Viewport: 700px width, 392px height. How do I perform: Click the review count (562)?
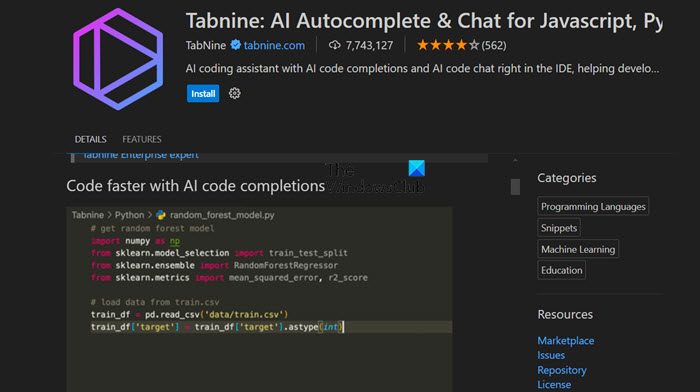click(x=494, y=45)
